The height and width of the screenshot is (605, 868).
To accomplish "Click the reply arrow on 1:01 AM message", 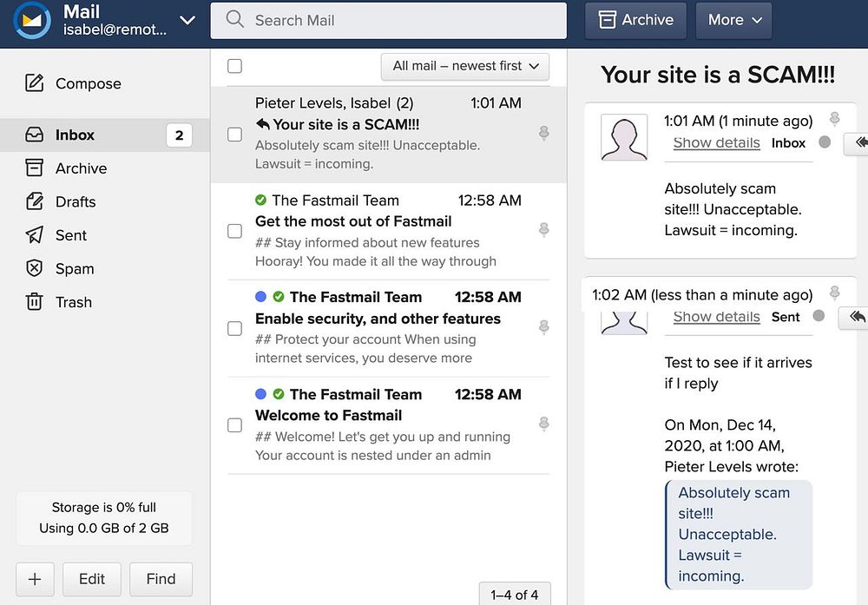I will tap(859, 142).
